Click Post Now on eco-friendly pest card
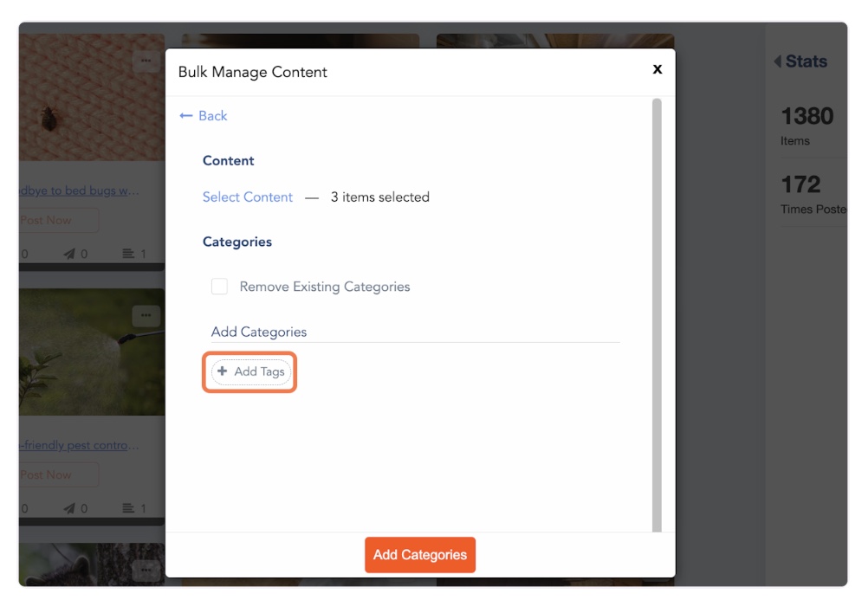Screen dimensions: 868x613 56,474
